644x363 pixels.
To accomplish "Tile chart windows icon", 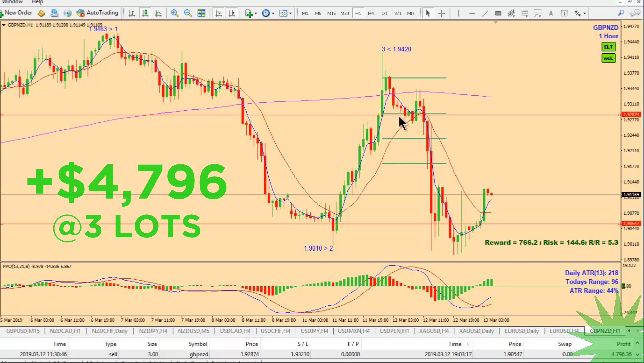I will click(x=201, y=13).
